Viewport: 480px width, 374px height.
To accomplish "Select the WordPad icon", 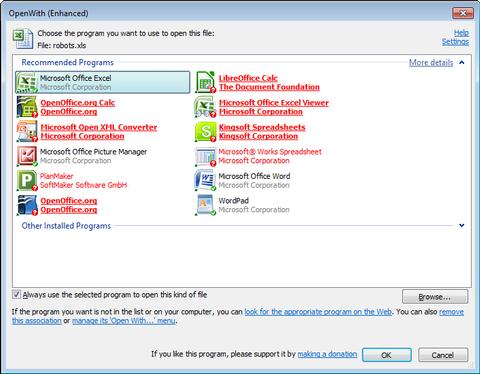I will click(x=206, y=205).
